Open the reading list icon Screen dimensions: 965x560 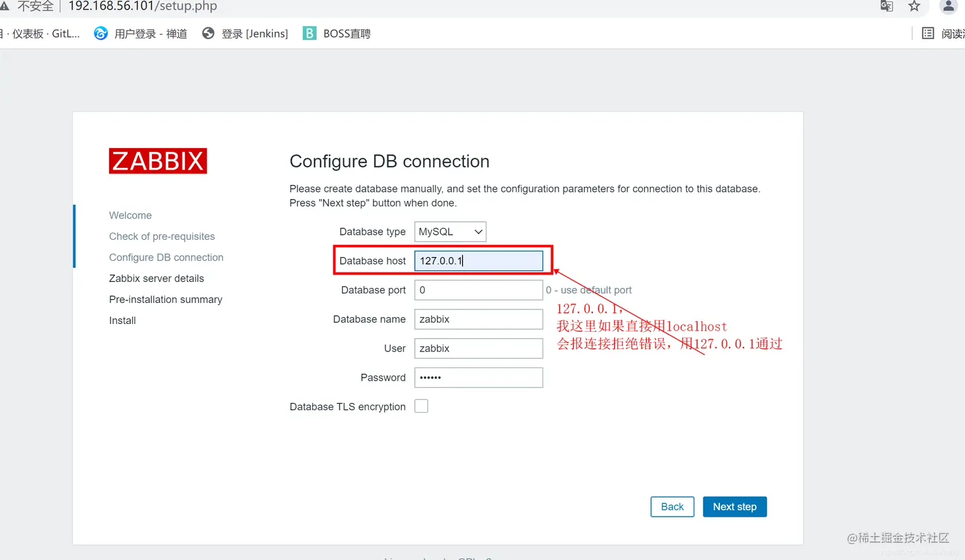coord(928,33)
